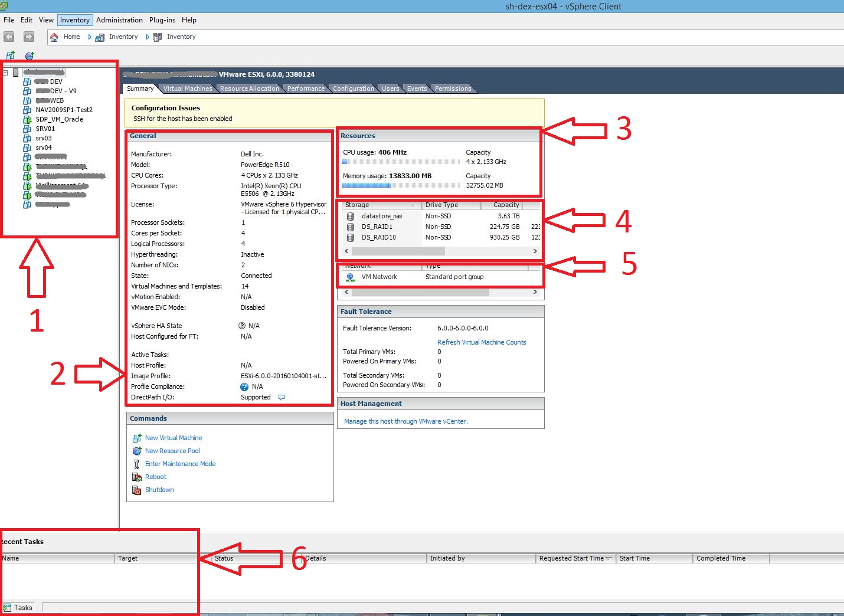Click the Tasks icon in status bar
Image resolution: width=844 pixels, height=616 pixels.
(x=7, y=608)
